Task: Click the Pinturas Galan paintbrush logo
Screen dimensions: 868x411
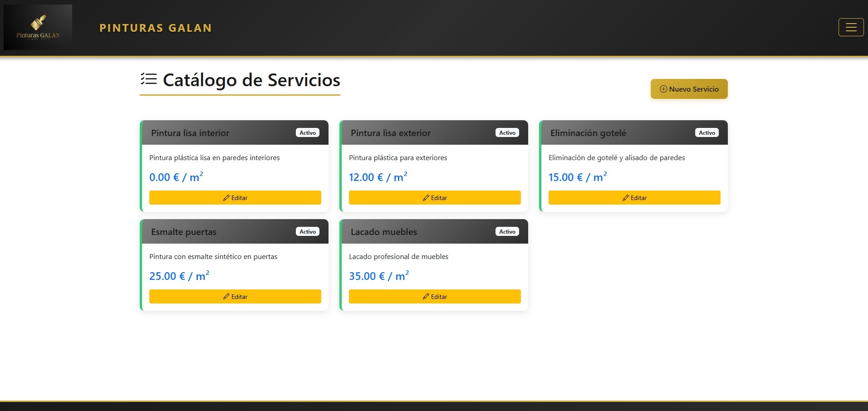Action: click(x=38, y=26)
